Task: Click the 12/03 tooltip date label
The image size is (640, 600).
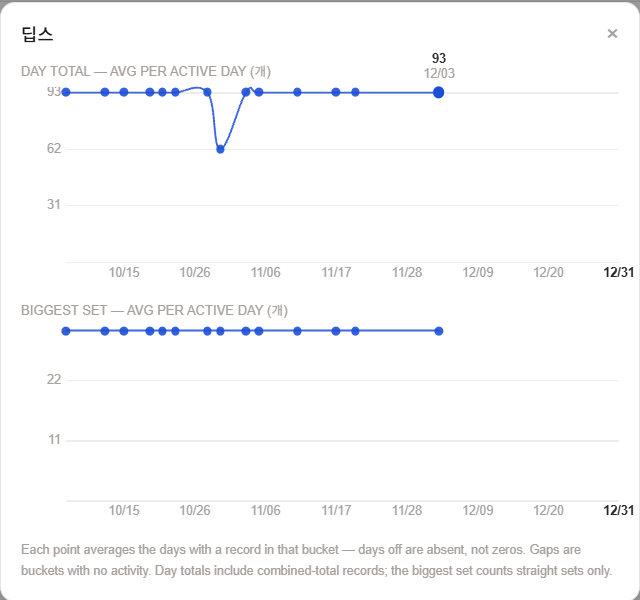Action: click(439, 73)
